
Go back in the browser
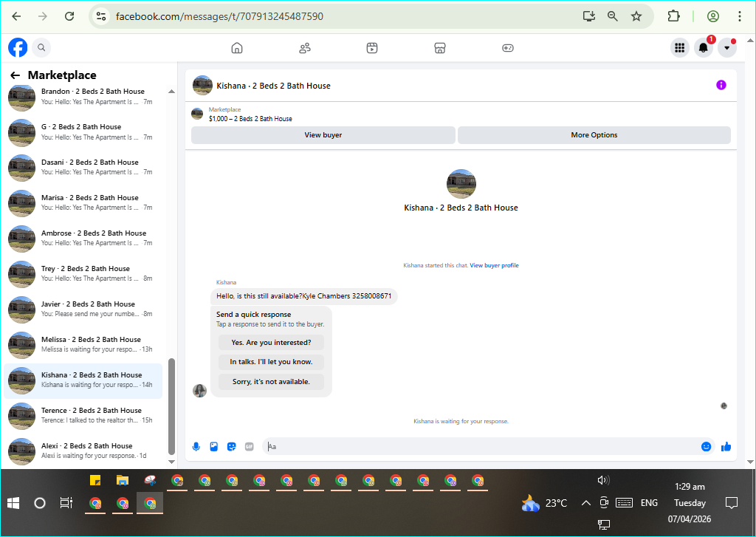tap(16, 16)
